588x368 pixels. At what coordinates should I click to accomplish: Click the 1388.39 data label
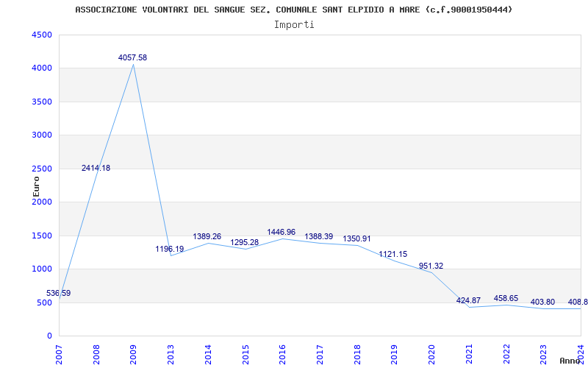coord(319,236)
